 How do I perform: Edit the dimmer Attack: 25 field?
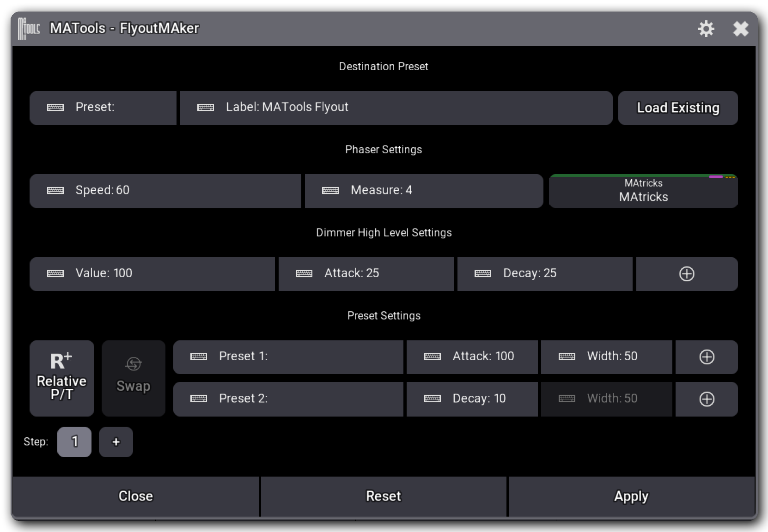coord(366,274)
